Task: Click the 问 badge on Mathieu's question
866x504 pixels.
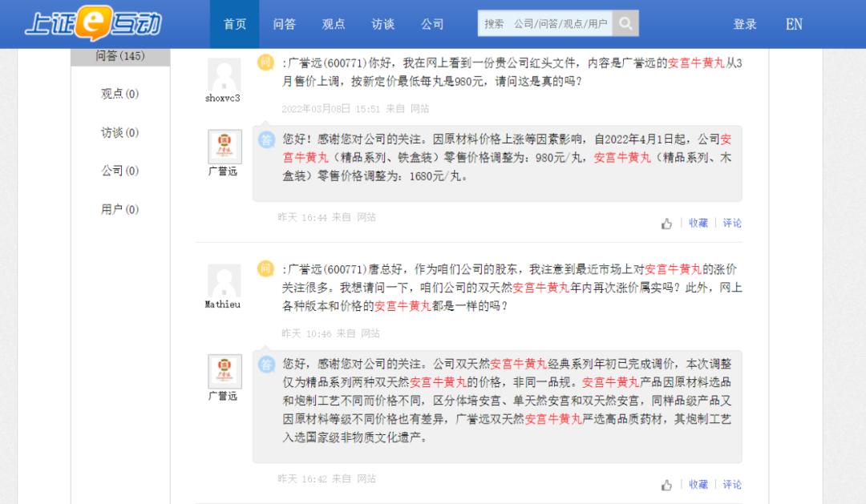Action: (265, 269)
